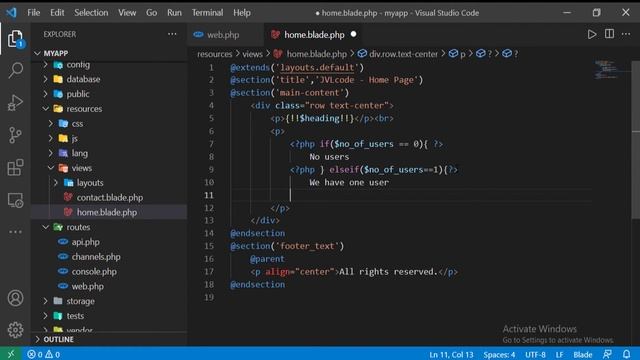Open the Selection menu
The width and height of the screenshot is (640, 360).
point(91,13)
